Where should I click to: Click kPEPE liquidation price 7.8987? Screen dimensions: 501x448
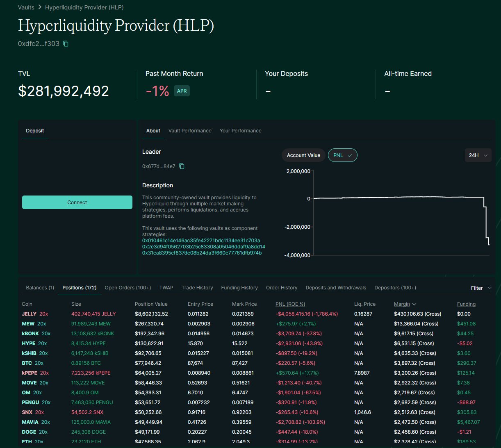pyautogui.click(x=362, y=373)
